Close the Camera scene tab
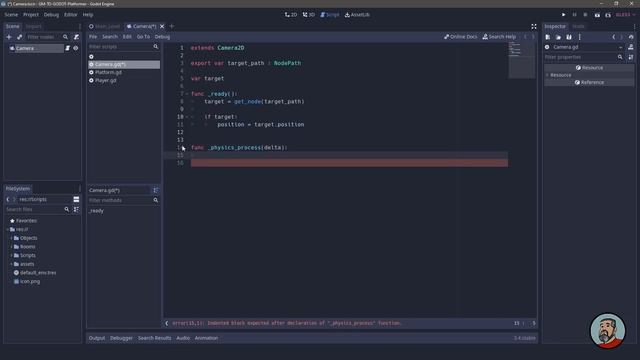This screenshot has height=360, width=640. (162, 26)
